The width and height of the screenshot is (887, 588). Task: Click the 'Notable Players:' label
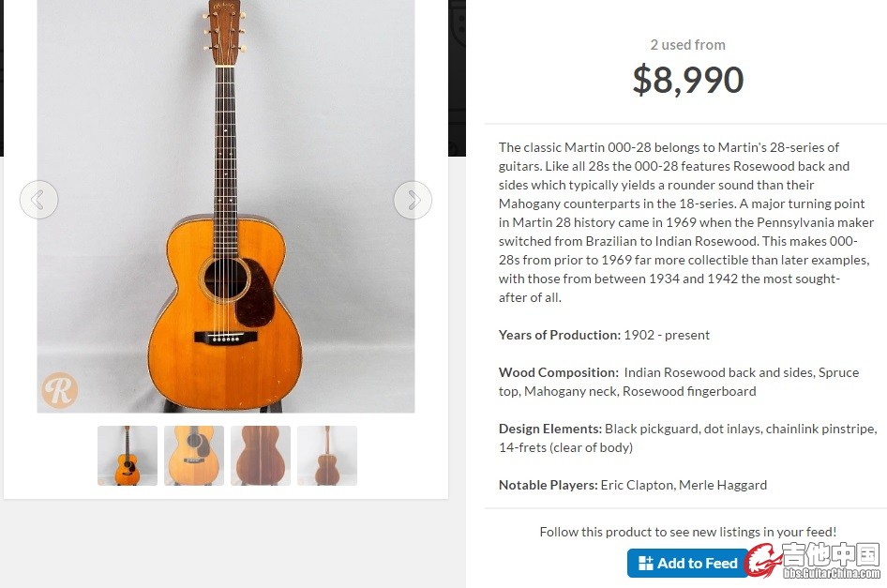coord(548,485)
